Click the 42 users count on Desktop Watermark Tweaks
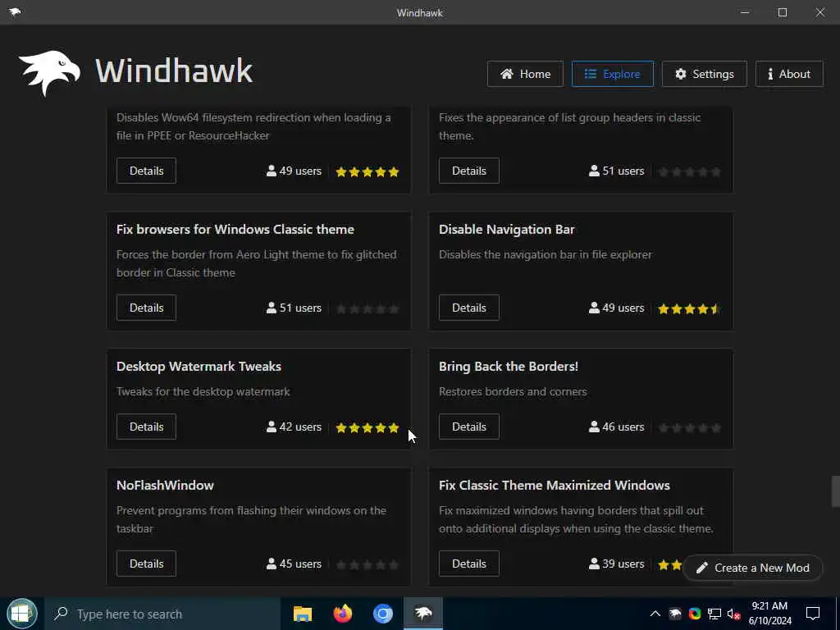The image size is (840, 630). [x=294, y=427]
